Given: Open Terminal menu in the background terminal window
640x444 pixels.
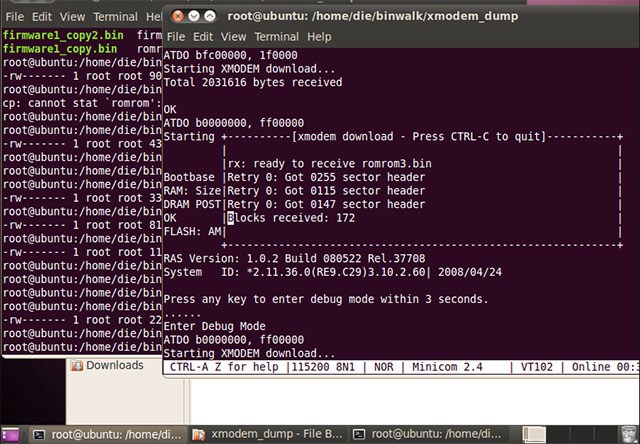Looking at the screenshot, I should tap(116, 17).
